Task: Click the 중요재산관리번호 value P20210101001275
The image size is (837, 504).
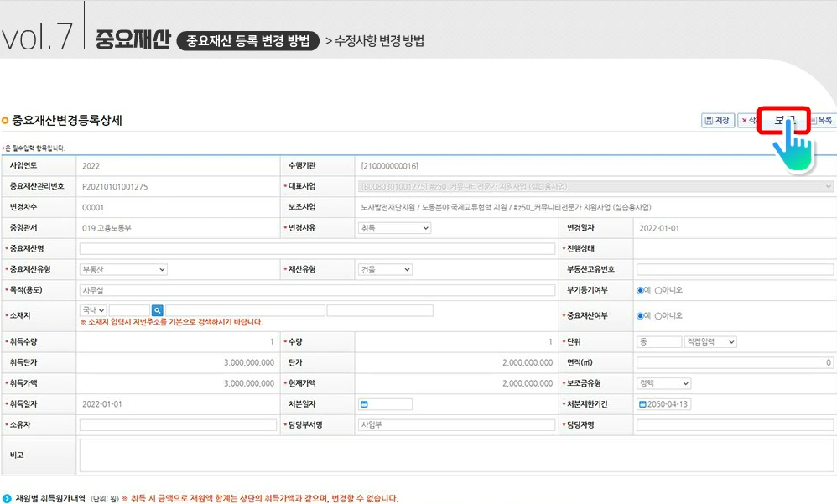Action: tap(115, 187)
